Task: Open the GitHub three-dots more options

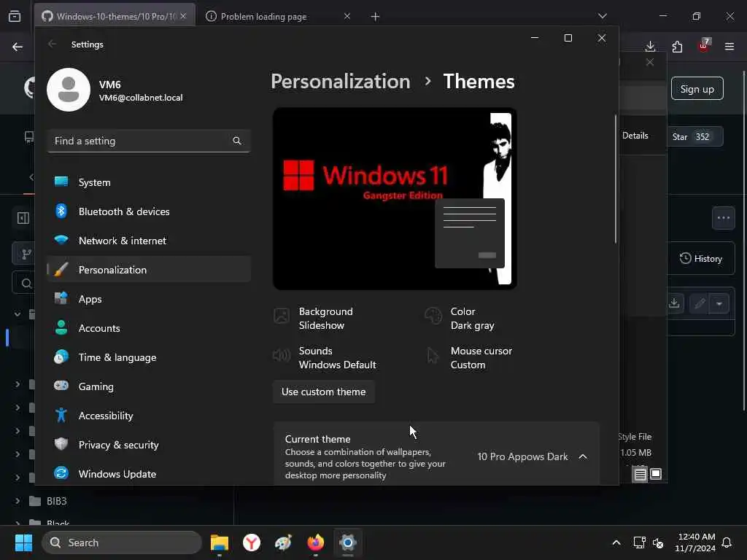Action: [724, 218]
